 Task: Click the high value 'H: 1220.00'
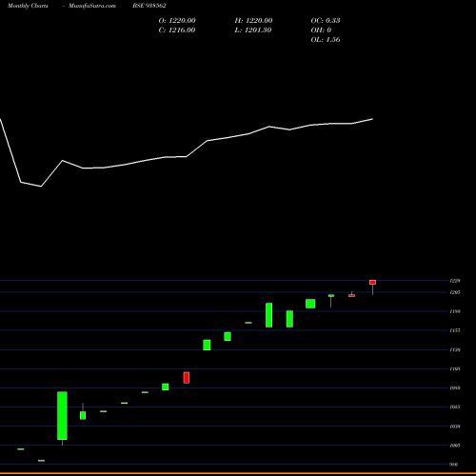(253, 21)
